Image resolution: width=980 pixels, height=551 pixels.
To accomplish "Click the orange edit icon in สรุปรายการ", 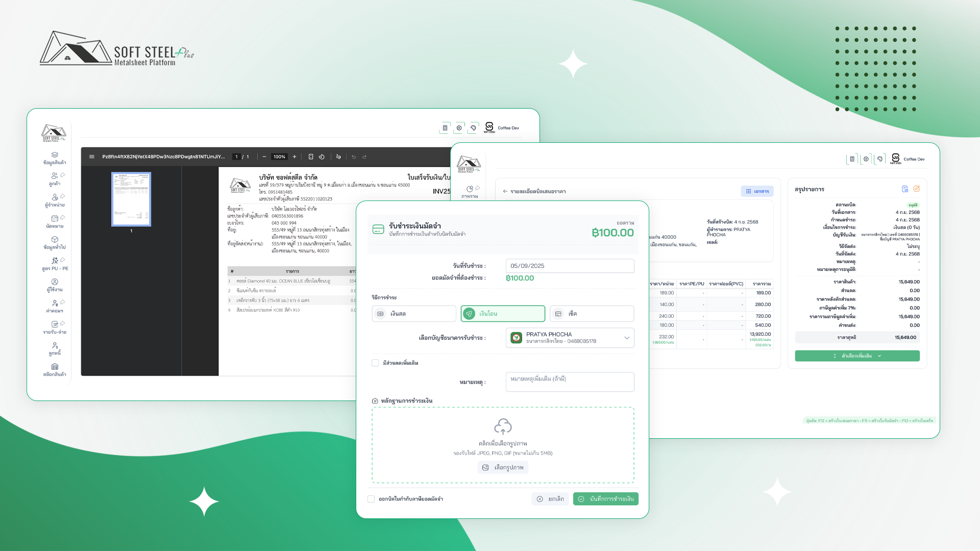I will pyautogui.click(x=916, y=189).
